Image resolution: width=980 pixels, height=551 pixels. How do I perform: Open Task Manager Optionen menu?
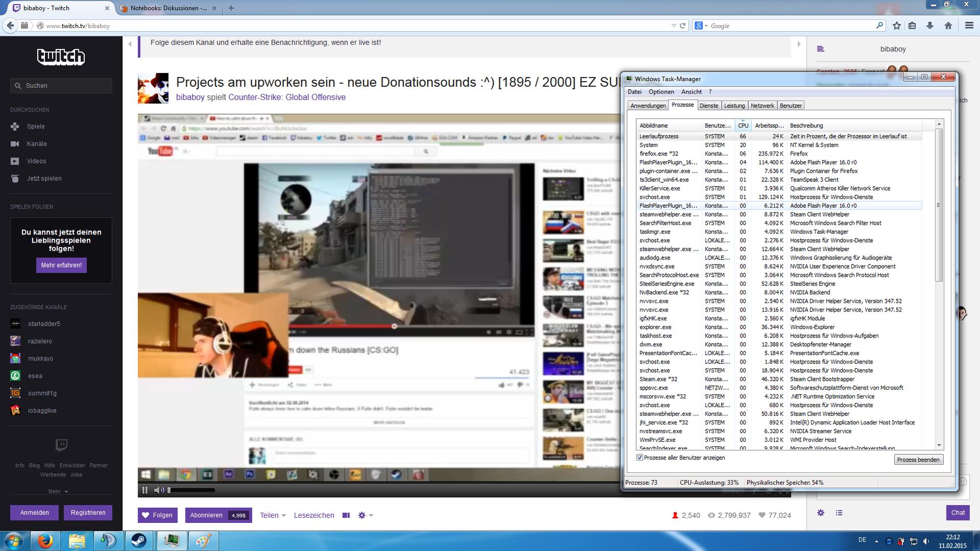[x=661, y=92]
